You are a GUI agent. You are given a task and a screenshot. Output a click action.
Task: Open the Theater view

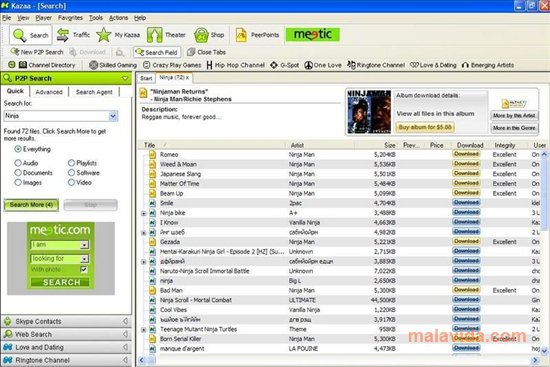pos(166,35)
